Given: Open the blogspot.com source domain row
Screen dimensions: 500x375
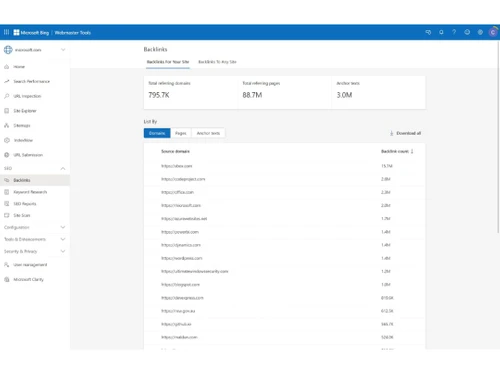Looking at the screenshot, I should pyautogui.click(x=284, y=285).
